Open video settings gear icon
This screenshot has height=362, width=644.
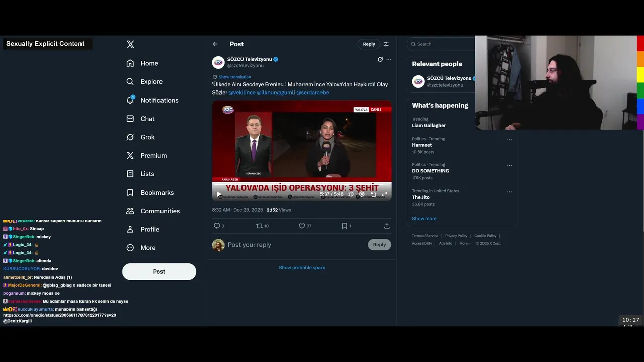[x=362, y=194]
